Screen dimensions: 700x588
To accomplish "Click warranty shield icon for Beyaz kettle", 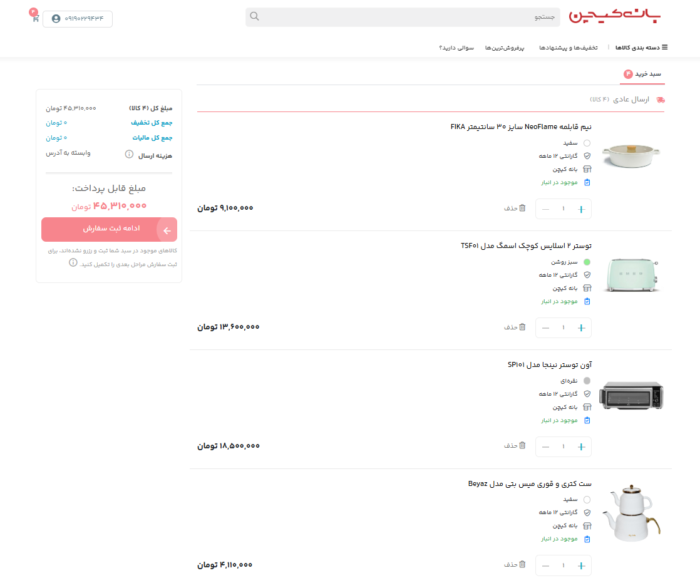I will point(587,513).
